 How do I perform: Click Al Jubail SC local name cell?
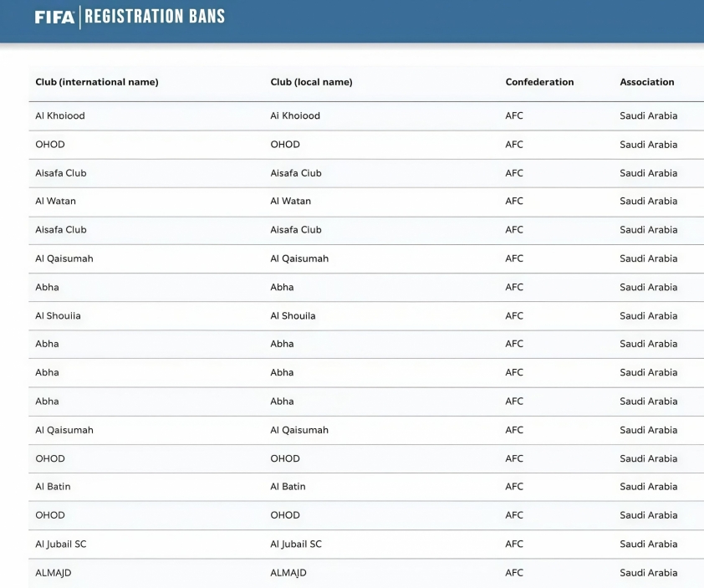pyautogui.click(x=296, y=544)
